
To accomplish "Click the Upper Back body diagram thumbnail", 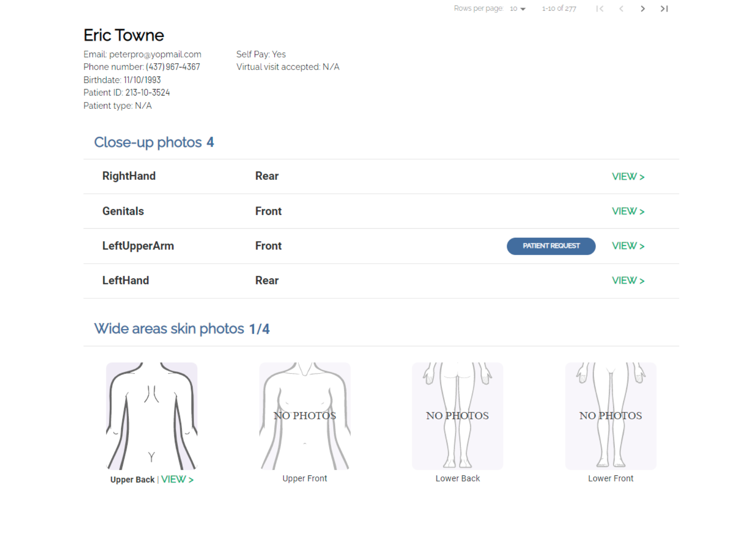I will pos(151,416).
